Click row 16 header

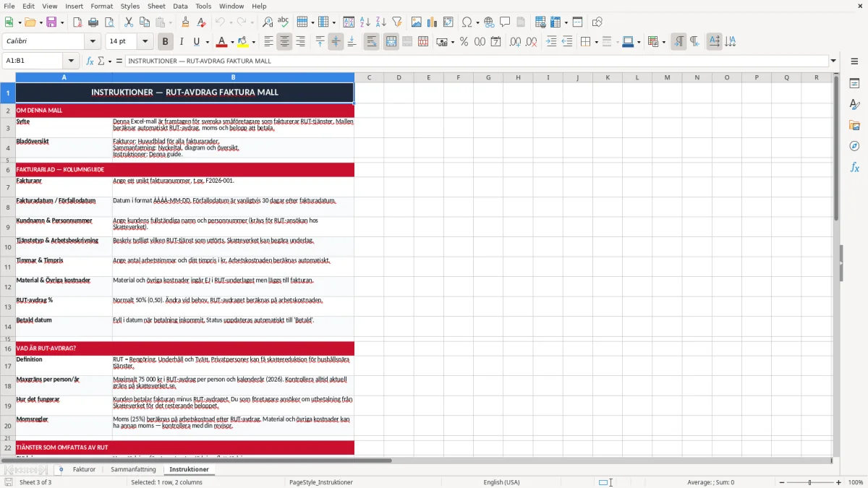click(x=8, y=348)
